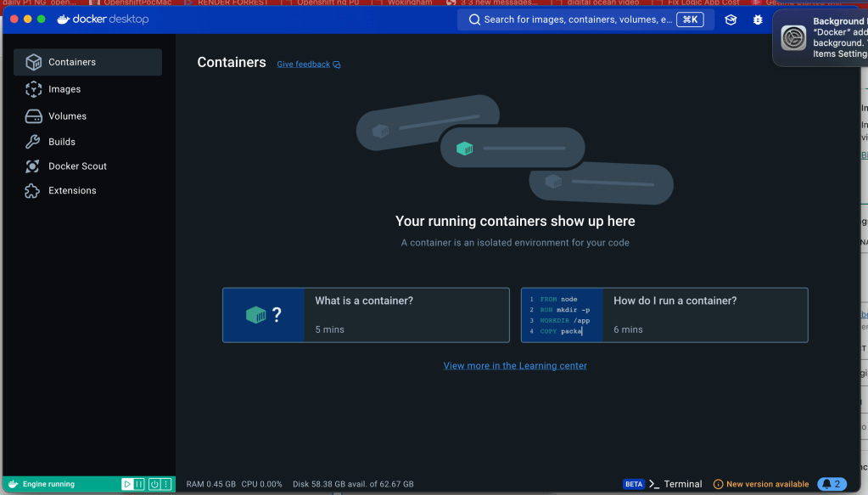Click the Disk 58.38 GB available readout
Viewport: 868px width, 495px height.
pos(353,484)
